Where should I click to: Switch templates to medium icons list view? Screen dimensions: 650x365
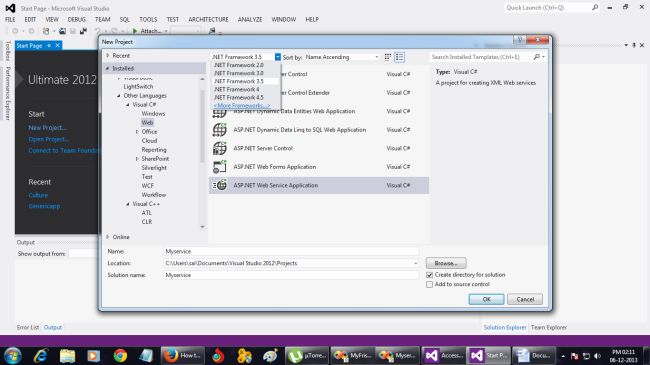[x=400, y=57]
